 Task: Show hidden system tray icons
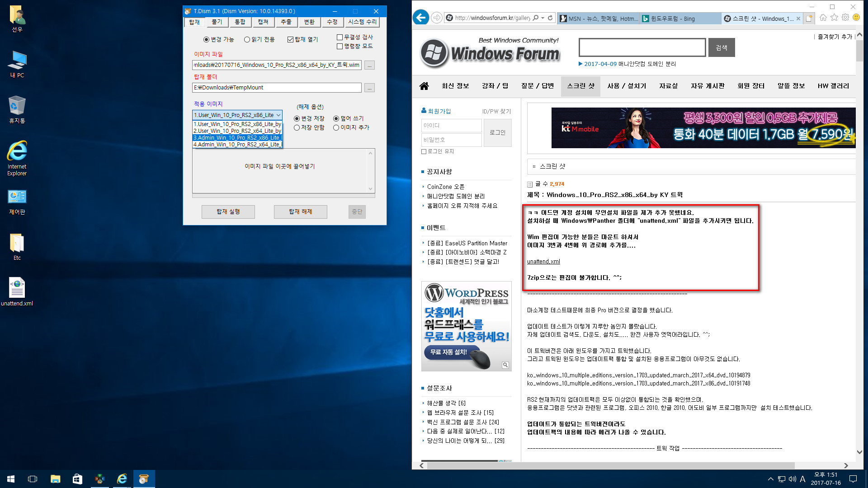coord(770,479)
